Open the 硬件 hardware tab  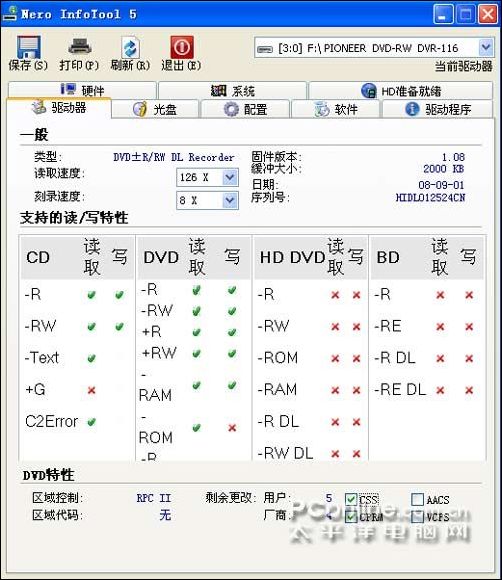pos(82,90)
